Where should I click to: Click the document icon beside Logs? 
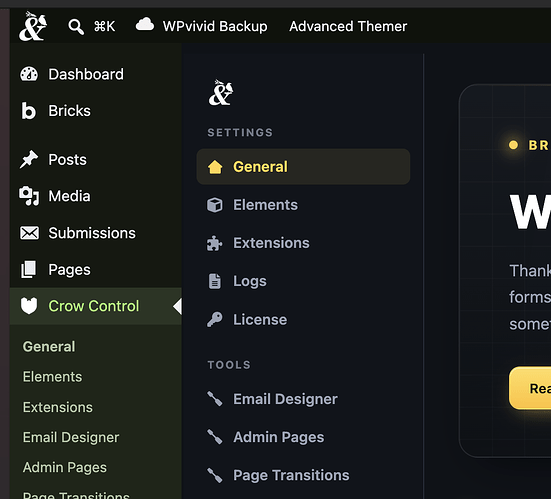(215, 281)
